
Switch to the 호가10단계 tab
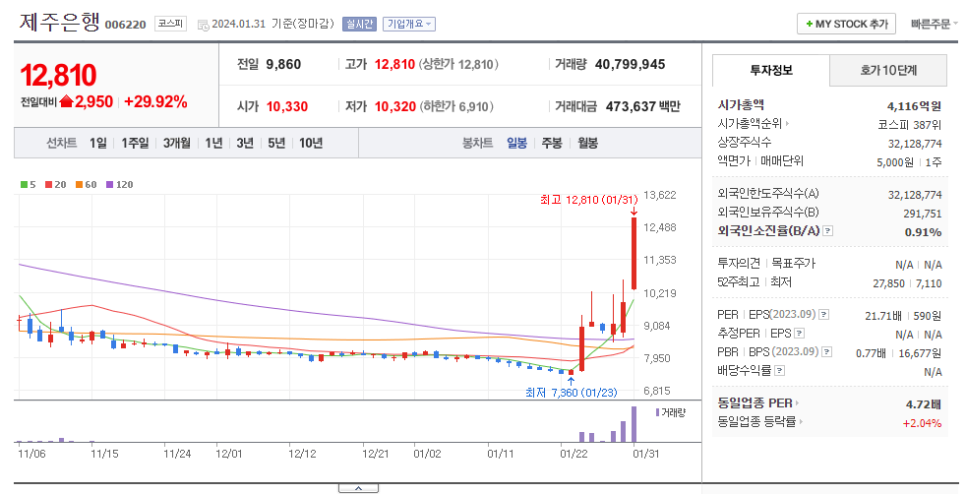pyautogui.click(x=888, y=70)
